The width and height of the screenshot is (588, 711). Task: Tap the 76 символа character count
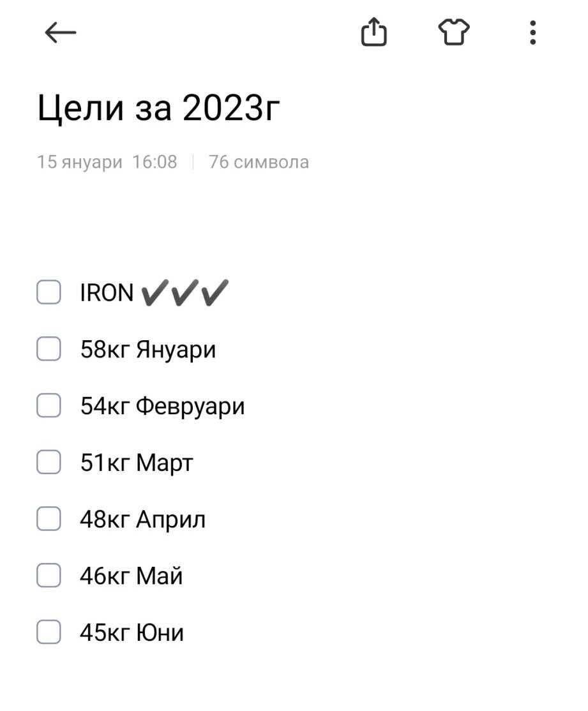259,162
